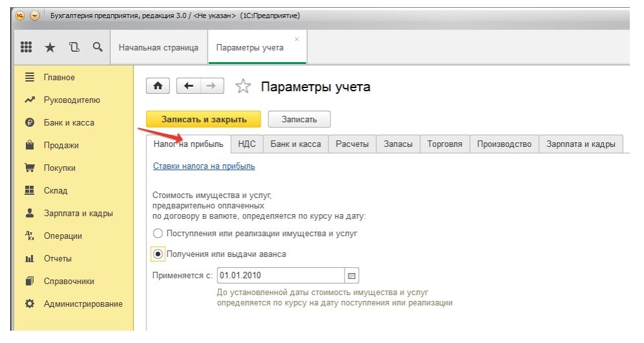Screen dimensions: 644x343
Task: Select Получения или выдачи аванса option
Action: 158,254
